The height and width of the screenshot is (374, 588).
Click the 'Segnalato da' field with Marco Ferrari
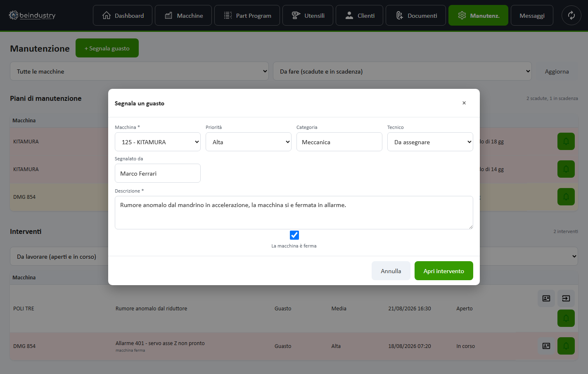pos(158,173)
